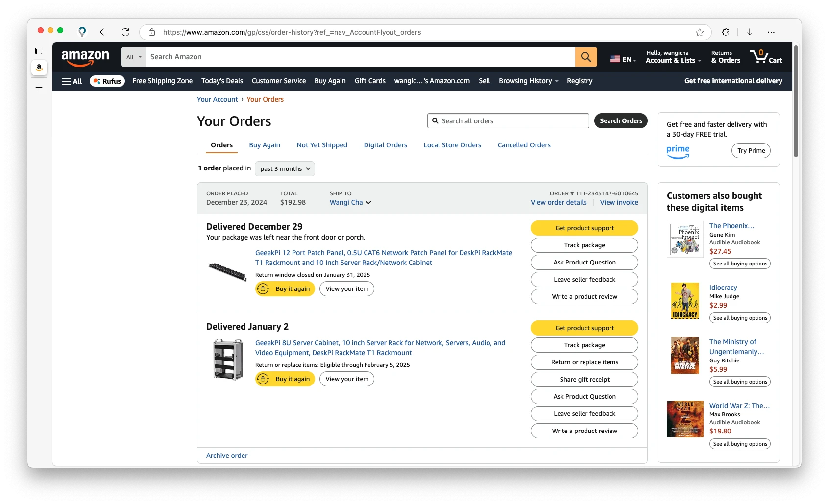829x504 pixels.
Task: Switch to the Not Yet Shipped tab
Action: tap(322, 145)
